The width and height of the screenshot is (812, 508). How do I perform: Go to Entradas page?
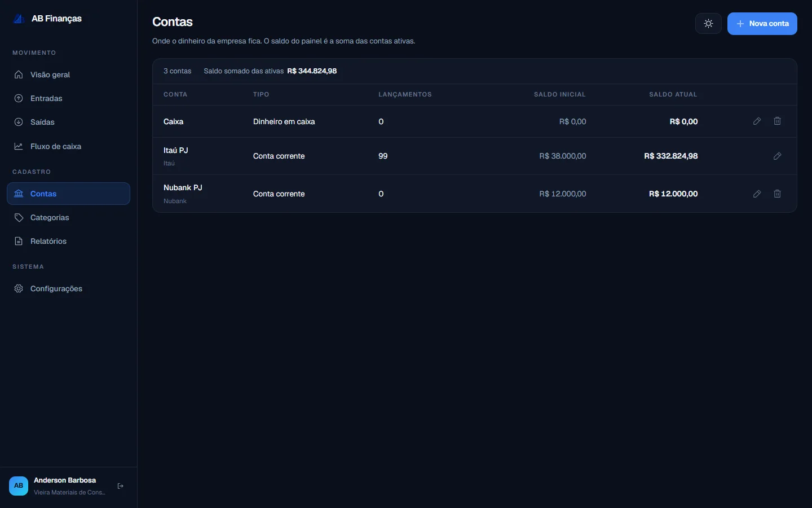[x=68, y=98]
